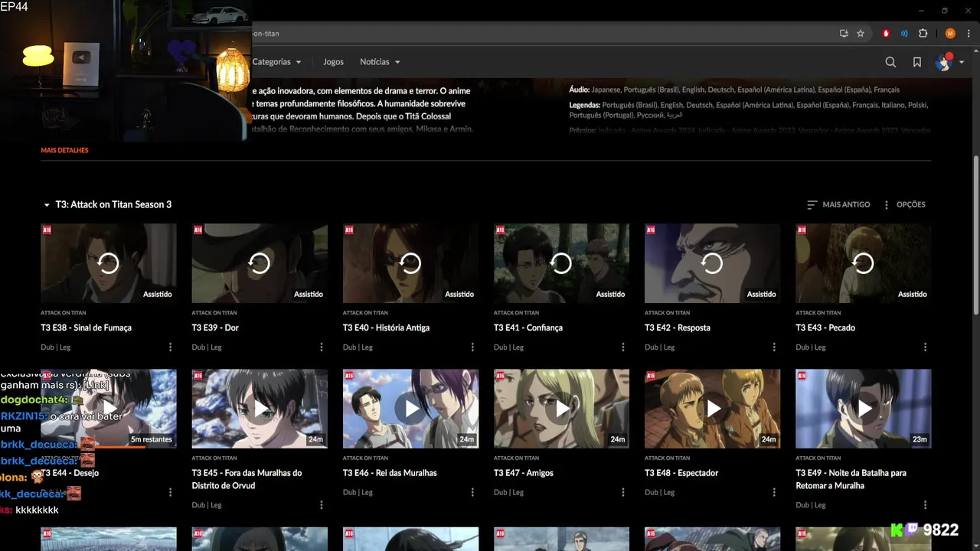
Task: Replay episode E41 Confiança
Action: [x=561, y=263]
